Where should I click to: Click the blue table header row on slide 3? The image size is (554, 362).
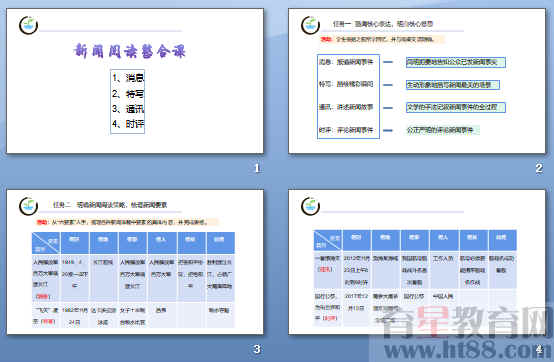(133, 243)
